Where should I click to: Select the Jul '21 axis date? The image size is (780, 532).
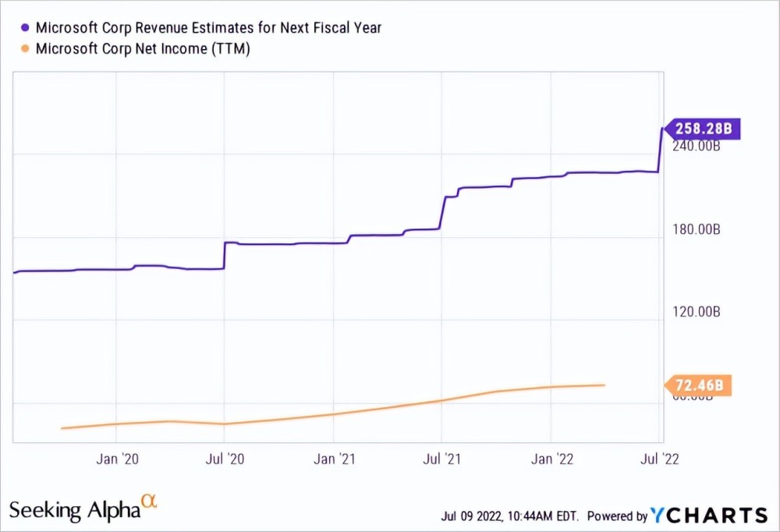click(442, 459)
